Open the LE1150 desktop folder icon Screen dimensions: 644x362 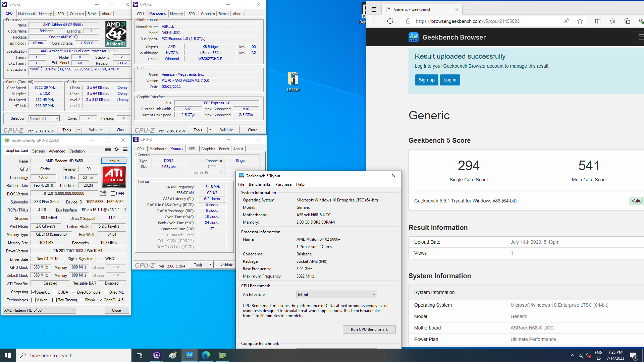point(293,81)
